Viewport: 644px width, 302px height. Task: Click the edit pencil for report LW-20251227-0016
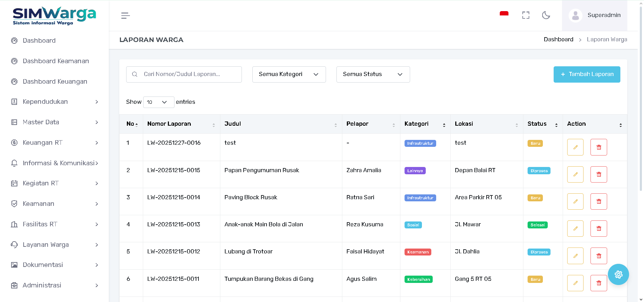point(575,147)
